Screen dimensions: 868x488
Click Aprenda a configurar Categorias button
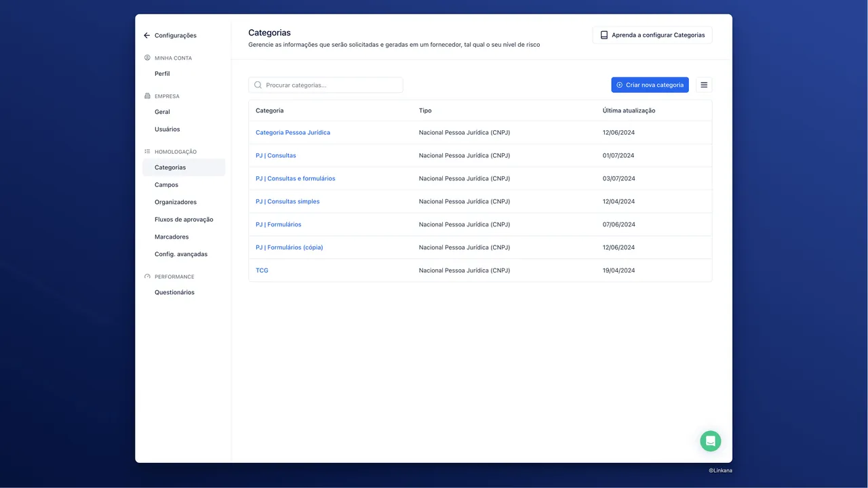pos(652,35)
